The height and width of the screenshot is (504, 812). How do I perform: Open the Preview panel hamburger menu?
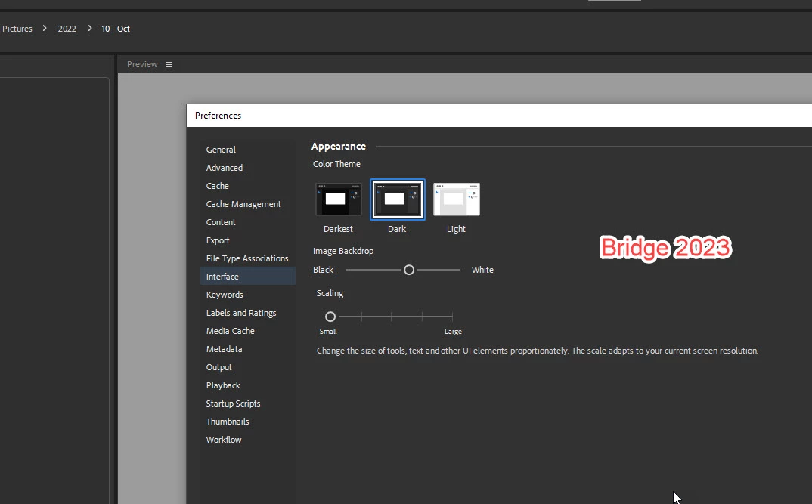pyautogui.click(x=169, y=65)
